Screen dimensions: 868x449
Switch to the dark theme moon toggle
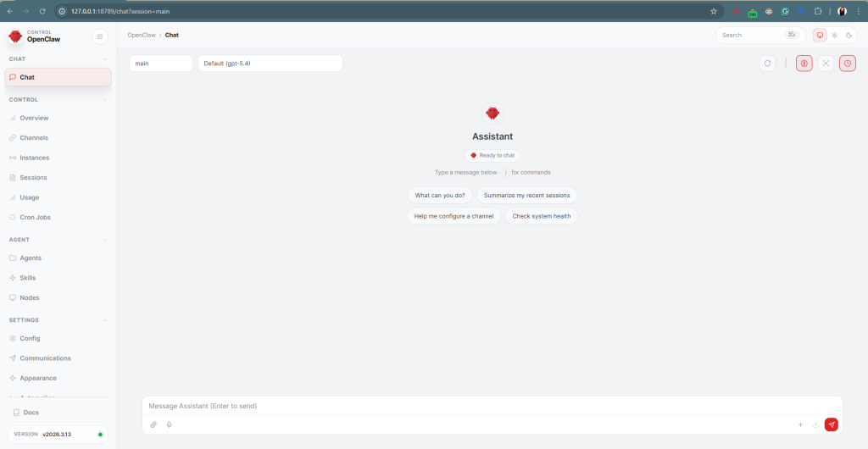849,36
